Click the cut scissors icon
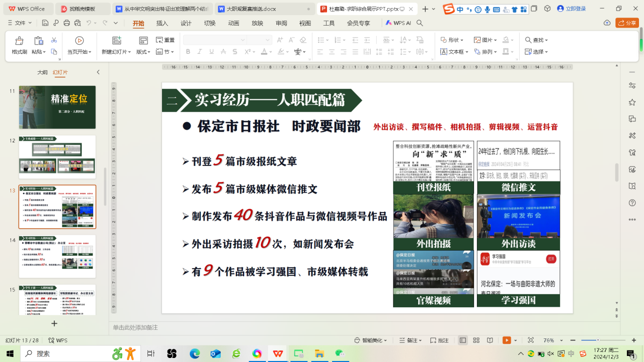Viewport: 644px width, 362px height. (54, 40)
